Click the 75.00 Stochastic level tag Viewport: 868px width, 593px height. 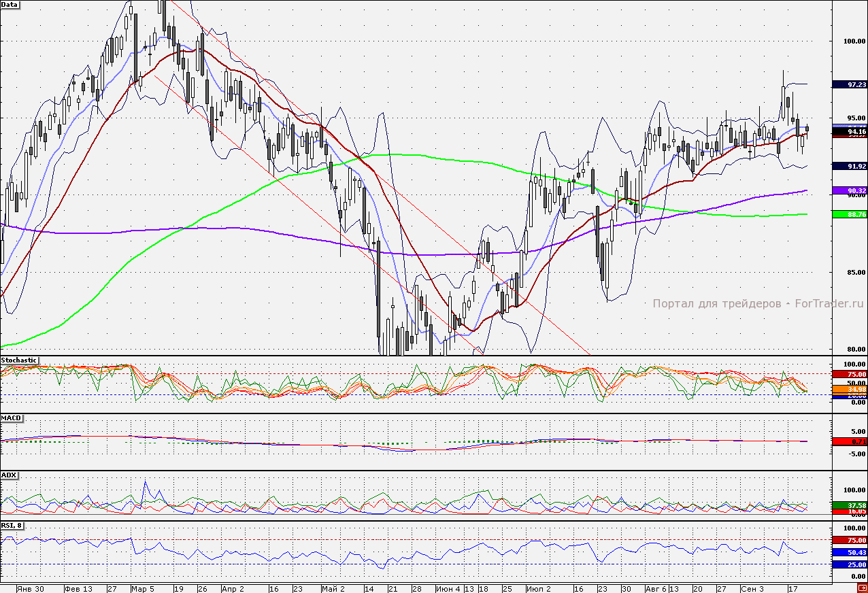point(849,374)
